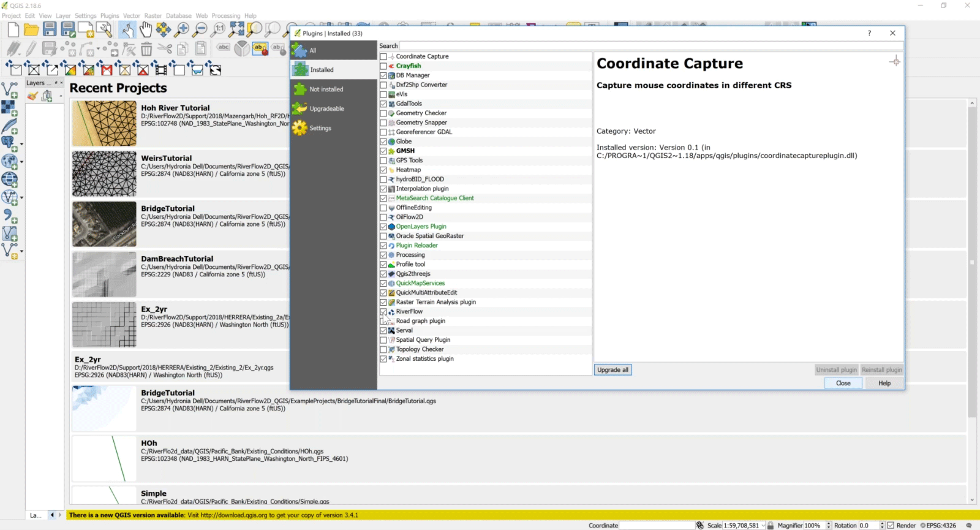Disable the DB Manager plugin checkbox
980x530 pixels.
383,76
